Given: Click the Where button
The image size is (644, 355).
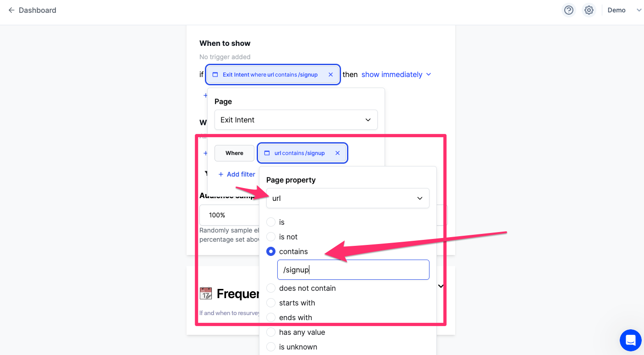Looking at the screenshot, I should click(234, 153).
